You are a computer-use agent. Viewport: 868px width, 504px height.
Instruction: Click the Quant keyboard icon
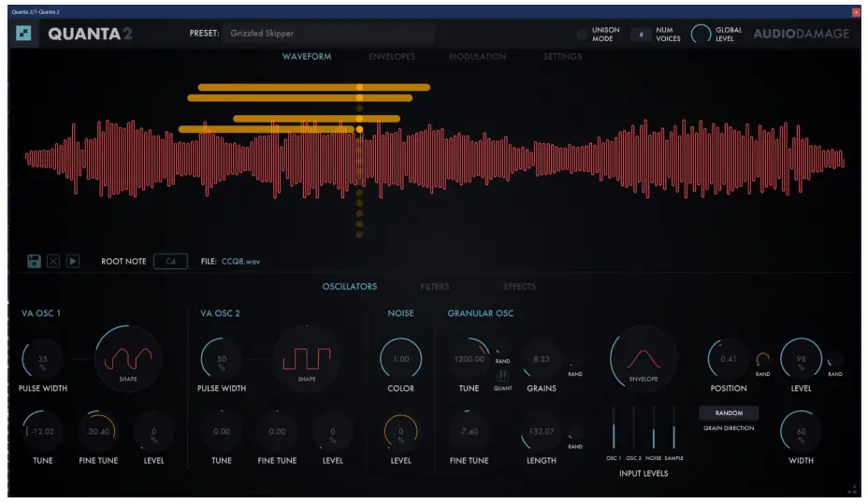[x=502, y=376]
